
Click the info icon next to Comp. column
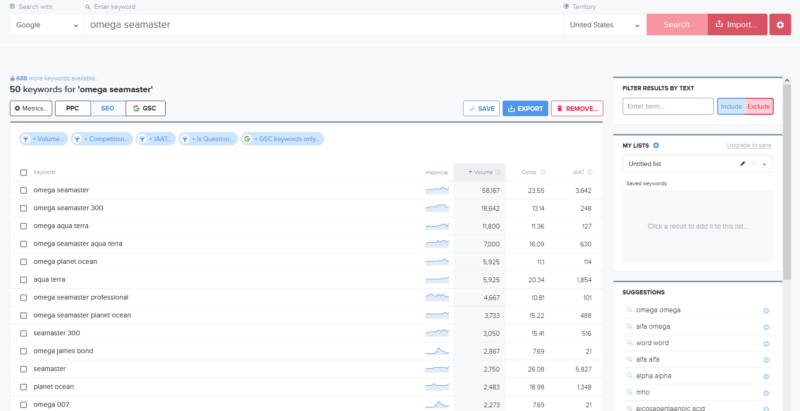point(543,172)
